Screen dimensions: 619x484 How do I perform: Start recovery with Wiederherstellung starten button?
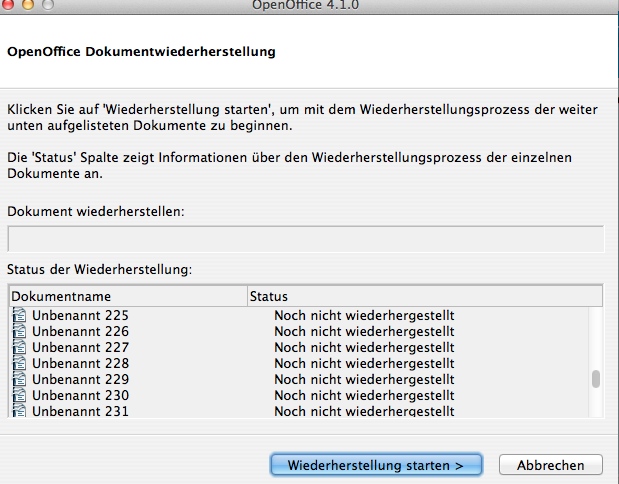(376, 465)
